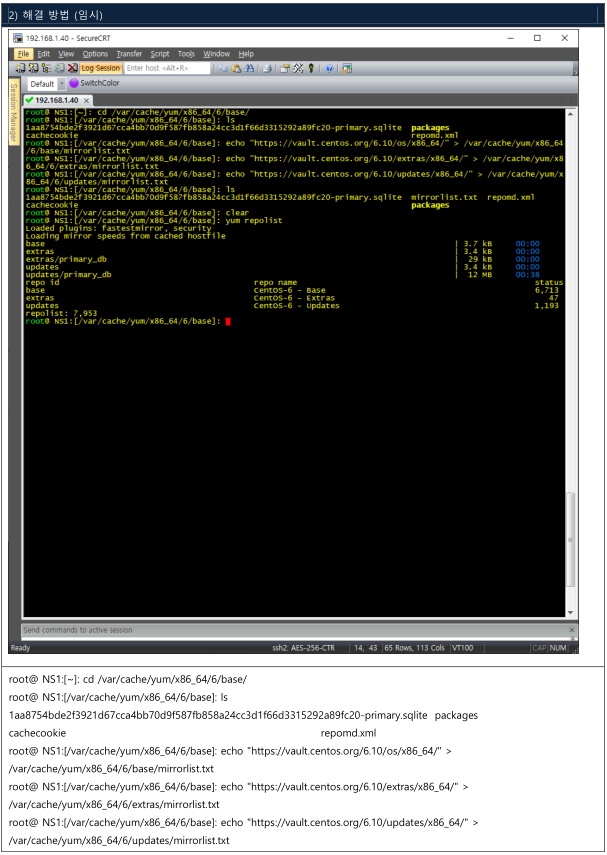Click the Print toolbar icon
The image size is (607, 855).
click(x=268, y=68)
